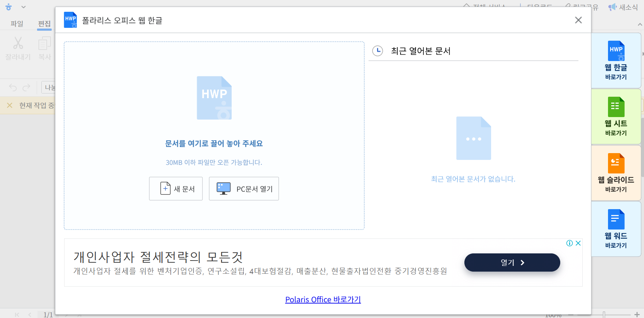Go to the first page button
The height and width of the screenshot is (318, 644).
click(x=17, y=314)
